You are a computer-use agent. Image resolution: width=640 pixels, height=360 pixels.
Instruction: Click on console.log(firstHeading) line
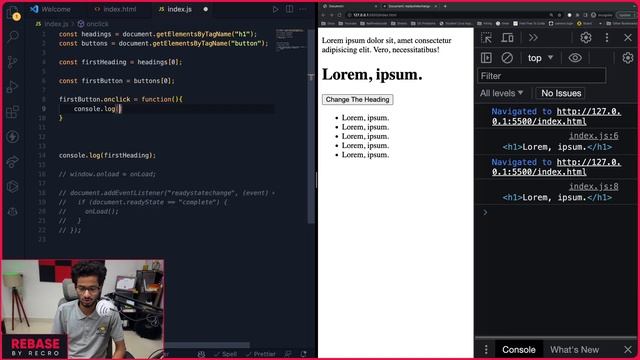pos(107,155)
